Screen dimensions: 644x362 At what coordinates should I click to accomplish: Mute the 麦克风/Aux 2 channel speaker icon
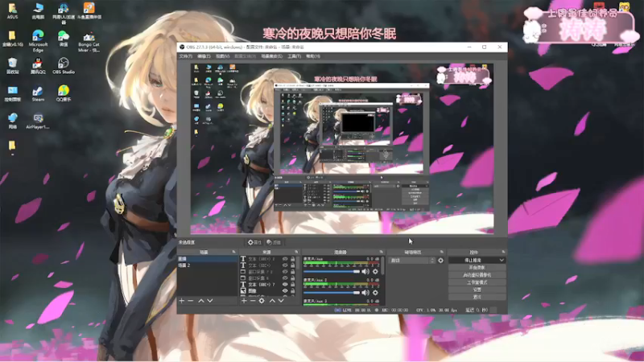(365, 293)
